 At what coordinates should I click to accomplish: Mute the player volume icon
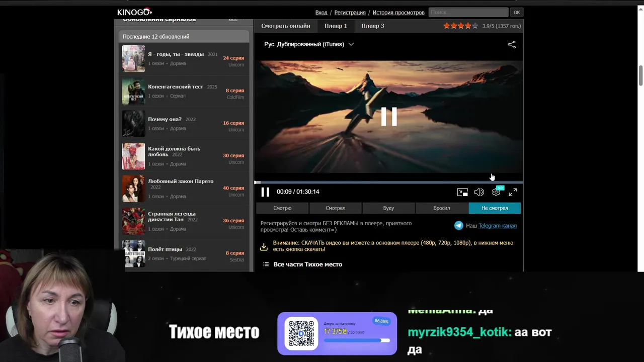click(479, 192)
